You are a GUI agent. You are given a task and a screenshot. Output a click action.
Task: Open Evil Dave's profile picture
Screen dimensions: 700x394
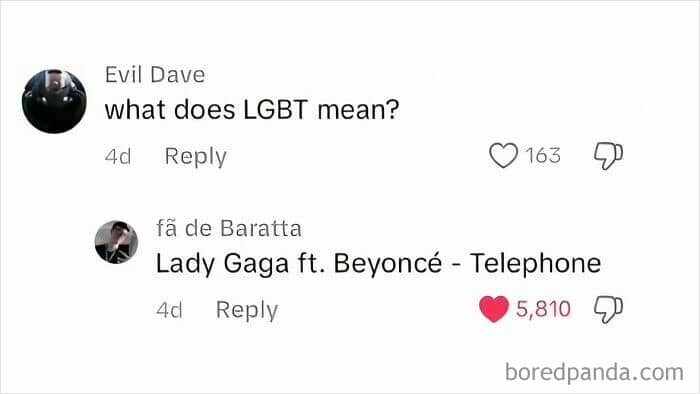coord(54,101)
